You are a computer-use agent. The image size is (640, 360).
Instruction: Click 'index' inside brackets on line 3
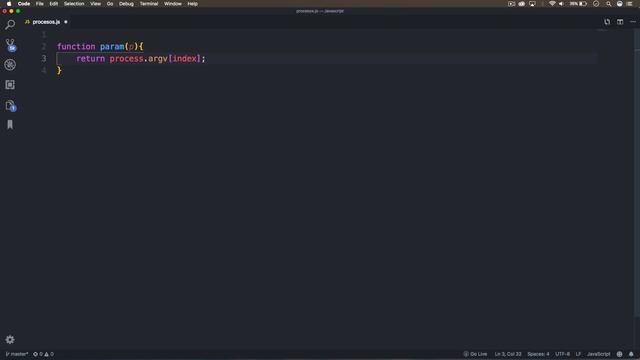tap(184, 58)
